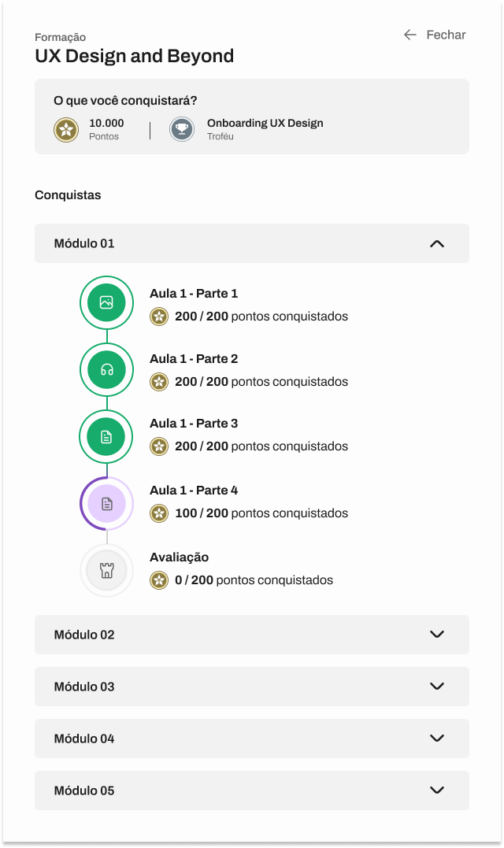This screenshot has width=504, height=848.
Task: Click the gold star Pontos badge icon
Action: [66, 130]
